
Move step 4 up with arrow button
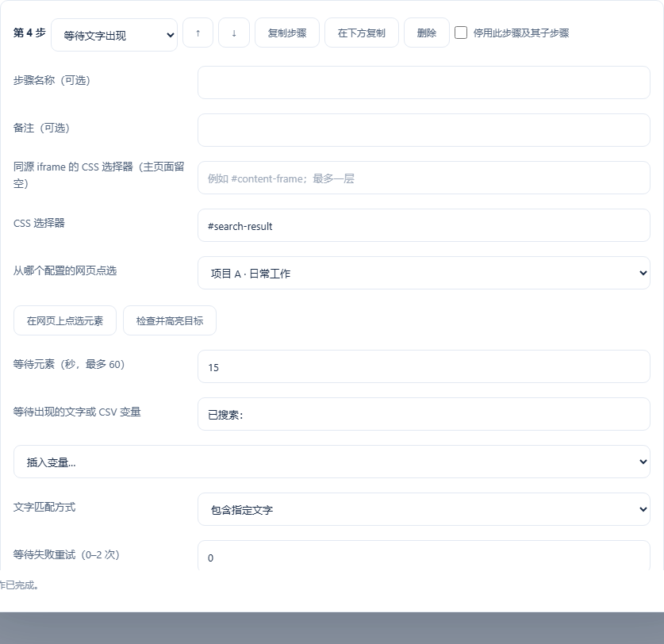click(198, 33)
